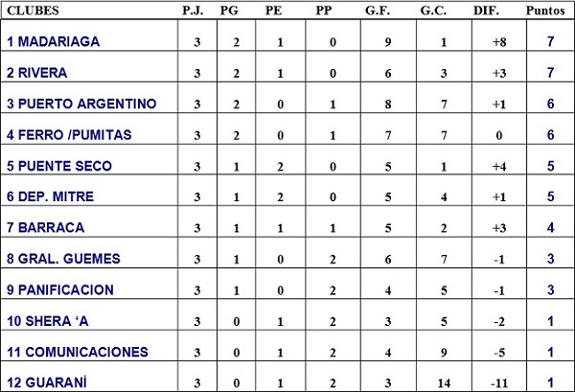Select Guaraní's 14 goals conceded cell

pyautogui.click(x=434, y=381)
